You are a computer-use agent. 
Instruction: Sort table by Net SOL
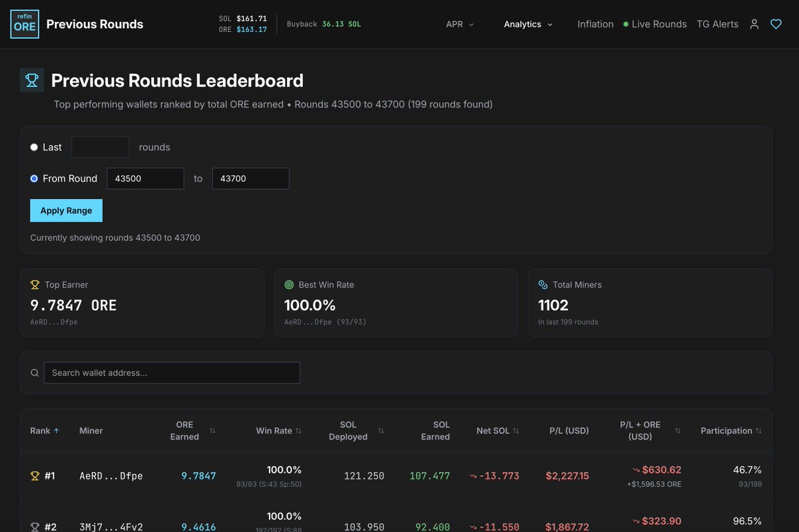(515, 431)
